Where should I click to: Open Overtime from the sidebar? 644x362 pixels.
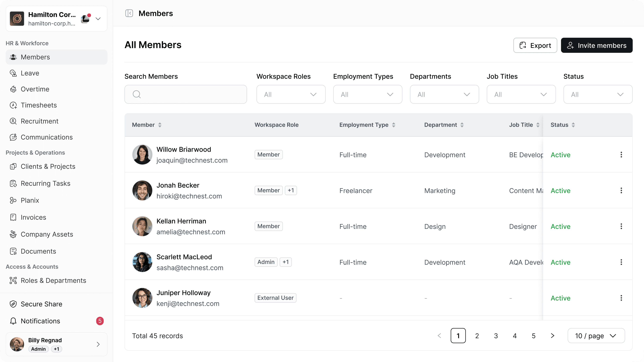pyautogui.click(x=35, y=89)
